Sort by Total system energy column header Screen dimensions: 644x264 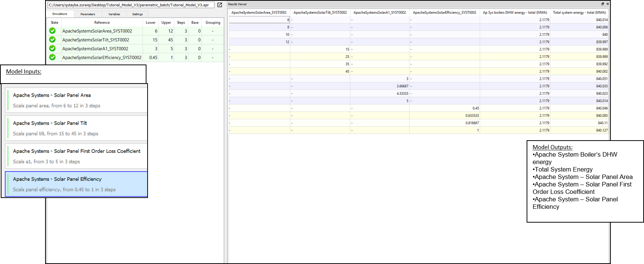[579, 13]
